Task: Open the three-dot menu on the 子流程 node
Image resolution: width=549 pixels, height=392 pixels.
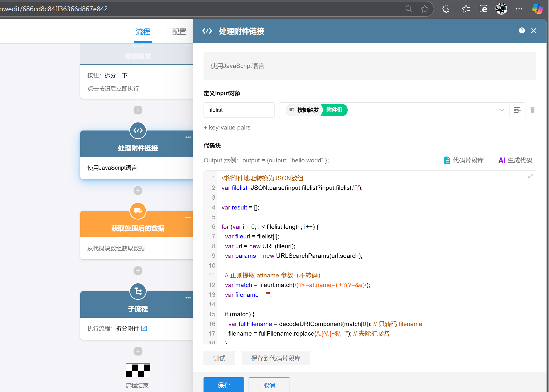Action: tap(188, 298)
